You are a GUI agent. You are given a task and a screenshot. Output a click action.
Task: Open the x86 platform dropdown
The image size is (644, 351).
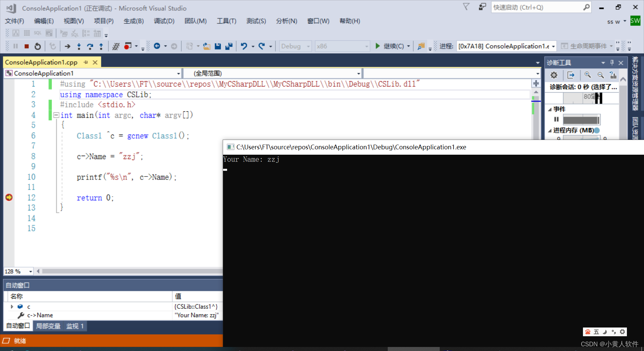tap(342, 46)
